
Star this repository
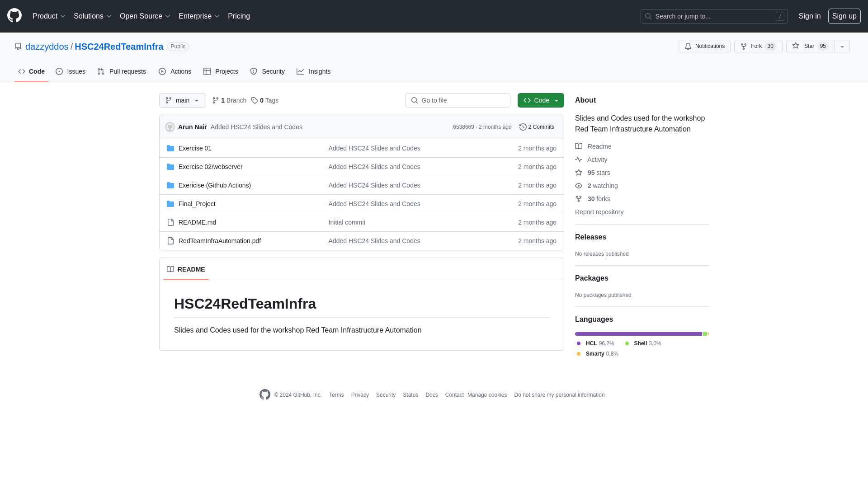[x=810, y=46]
